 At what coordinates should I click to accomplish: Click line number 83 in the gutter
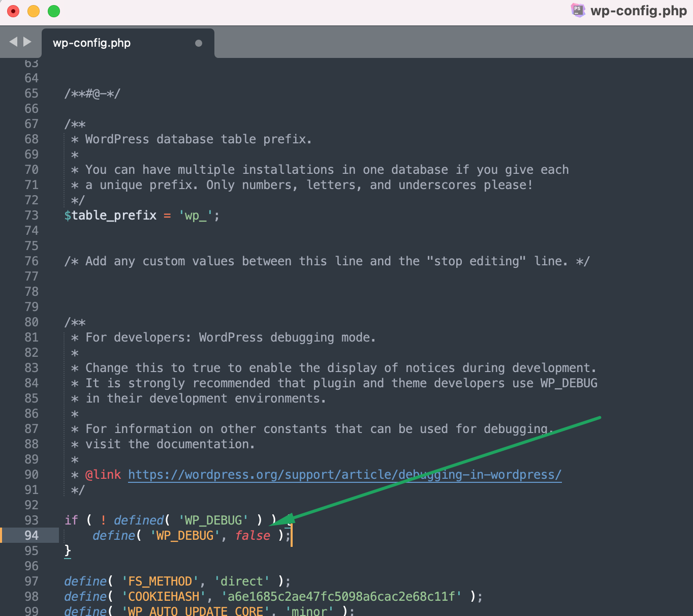(31, 368)
